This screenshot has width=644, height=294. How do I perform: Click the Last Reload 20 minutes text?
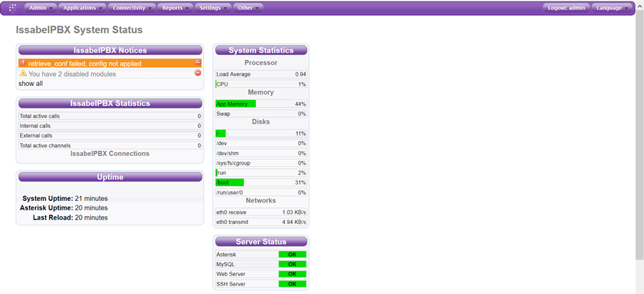point(70,217)
